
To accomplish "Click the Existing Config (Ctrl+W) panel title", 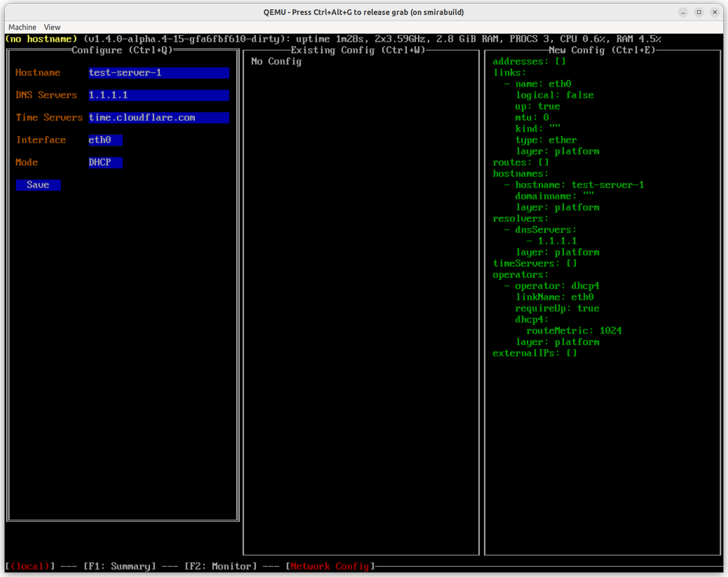I will (358, 50).
